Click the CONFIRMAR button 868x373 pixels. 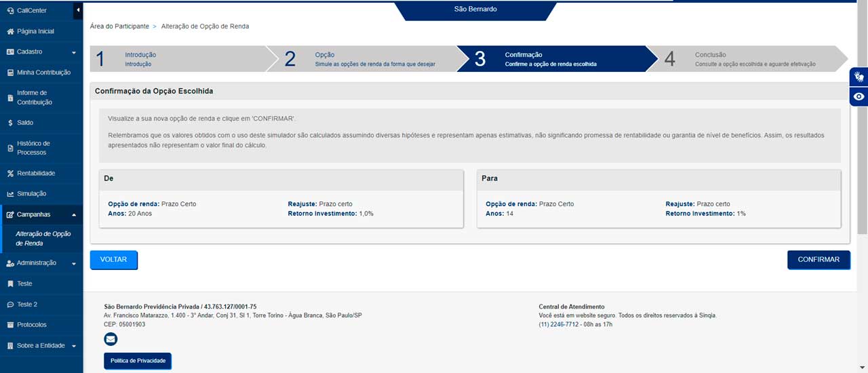point(818,260)
